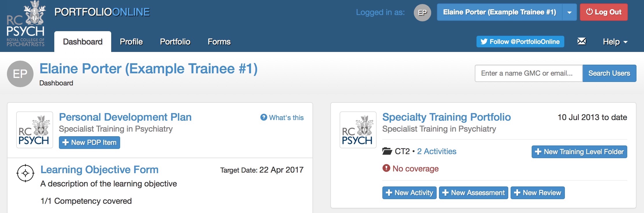Click the Specialty Training Portfolio RCPsych thumbnail
The width and height of the screenshot is (644, 213).
(358, 130)
